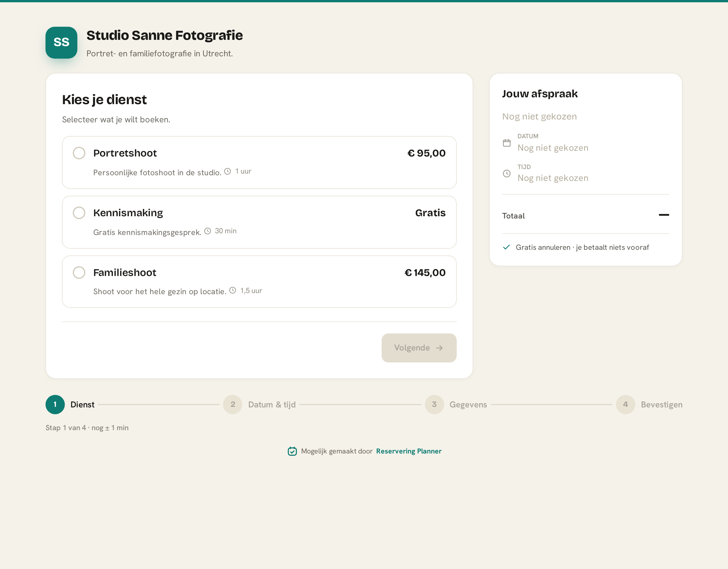
Task: Open the Reservering Planner link
Action: coord(409,451)
